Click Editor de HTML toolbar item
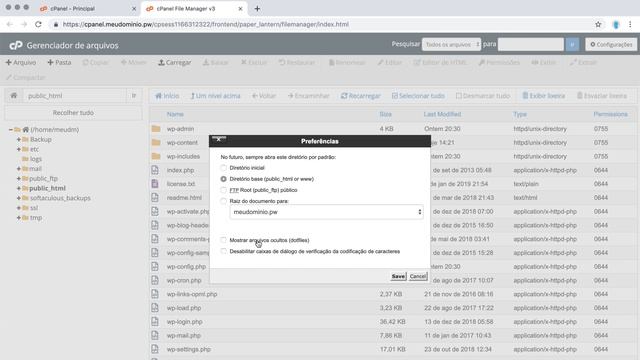The width and height of the screenshot is (640, 360). click(440, 62)
